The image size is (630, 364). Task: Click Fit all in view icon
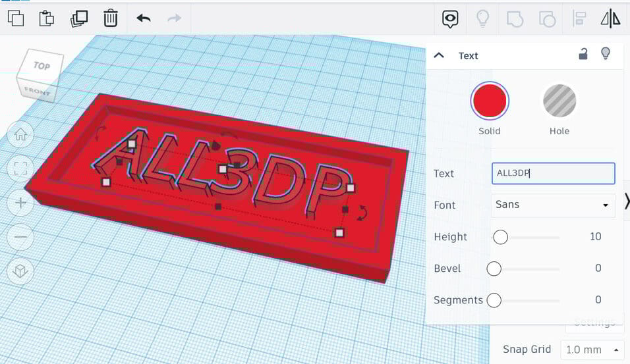(20, 169)
